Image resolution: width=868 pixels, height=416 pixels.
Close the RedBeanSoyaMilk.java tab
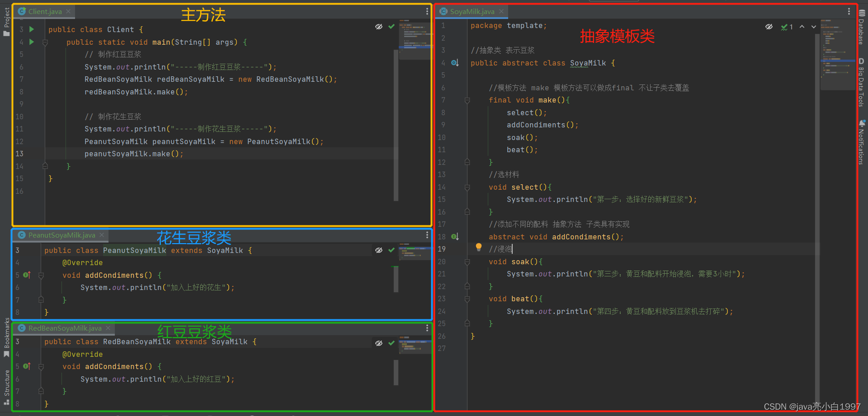pos(108,328)
